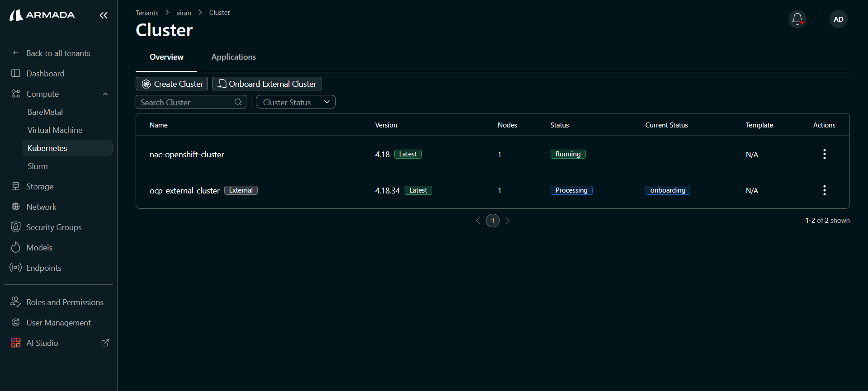Open actions menu for ocp-external-cluster

[824, 190]
